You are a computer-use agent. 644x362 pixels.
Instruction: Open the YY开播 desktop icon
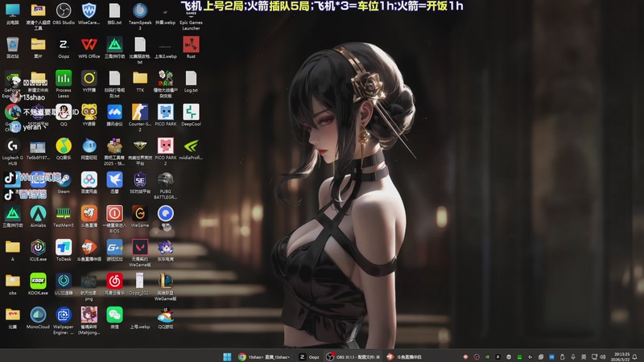(x=89, y=78)
